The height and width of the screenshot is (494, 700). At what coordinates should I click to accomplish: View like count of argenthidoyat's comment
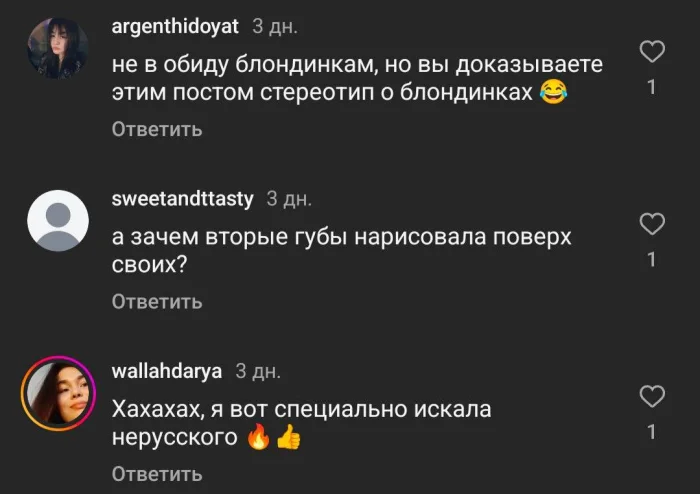click(x=652, y=87)
